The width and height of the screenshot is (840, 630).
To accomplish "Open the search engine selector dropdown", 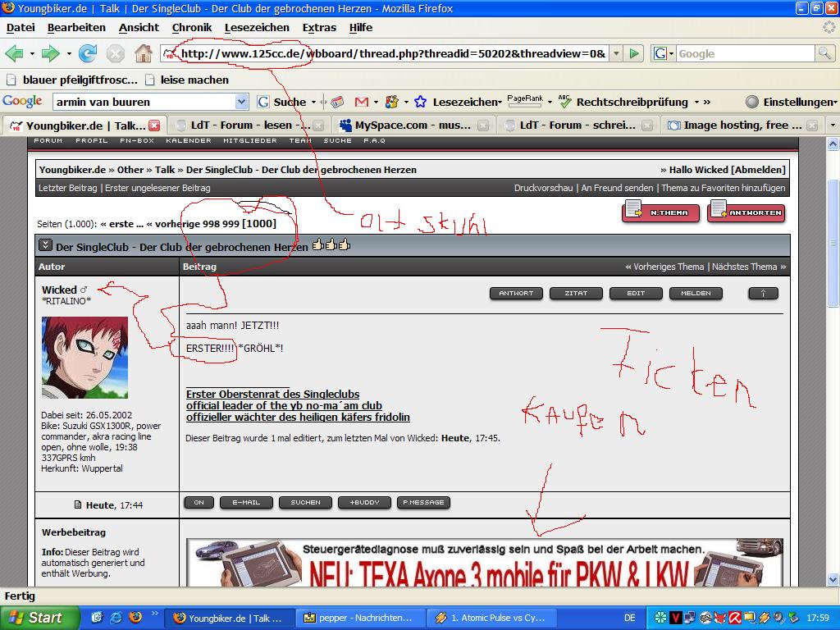I will click(x=663, y=53).
